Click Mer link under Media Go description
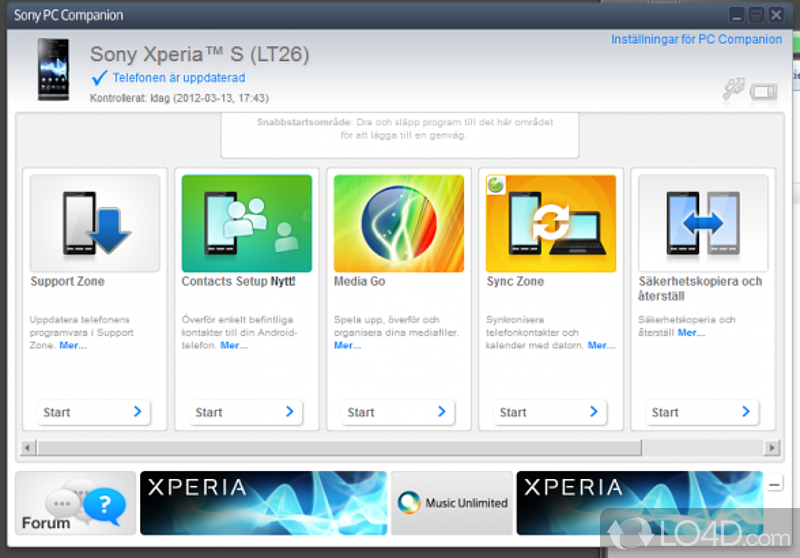Screen dimensions: 800x558 (x=347, y=345)
